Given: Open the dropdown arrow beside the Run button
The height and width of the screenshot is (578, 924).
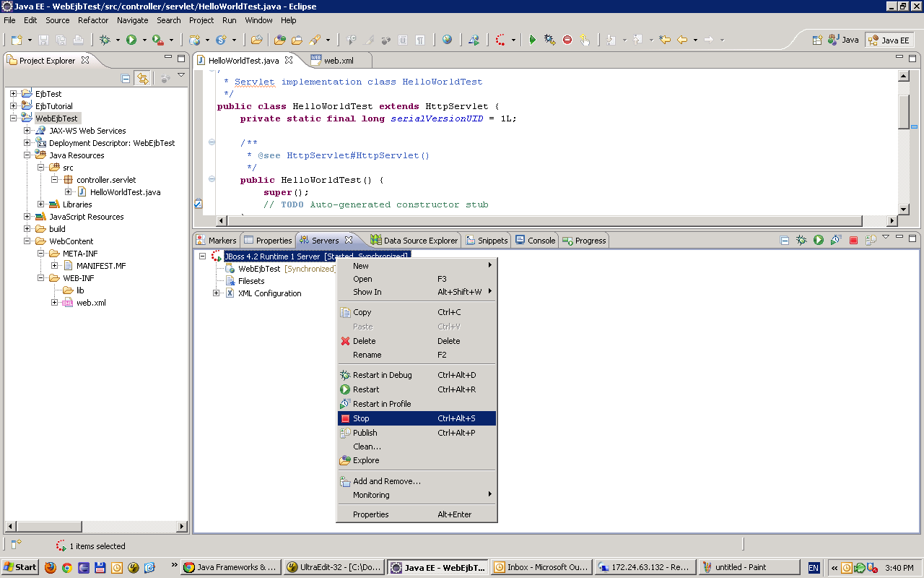Looking at the screenshot, I should pyautogui.click(x=144, y=40).
